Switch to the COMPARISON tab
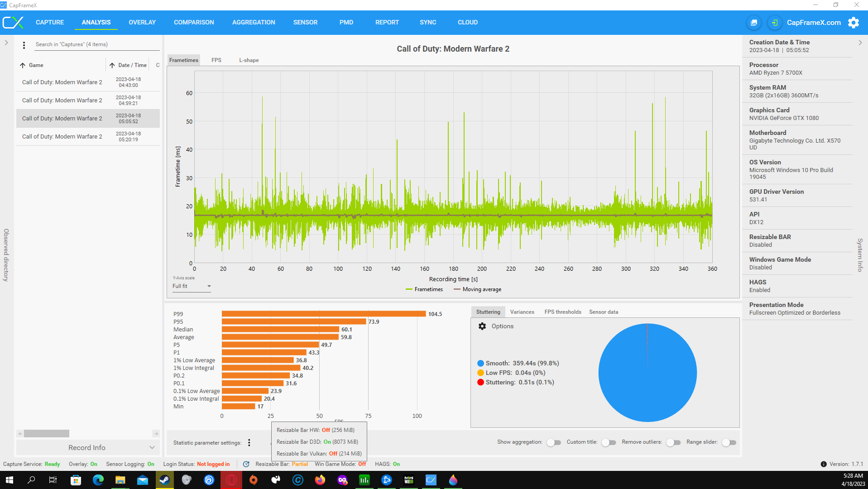Screen dimensions: 868x489 [194, 23]
